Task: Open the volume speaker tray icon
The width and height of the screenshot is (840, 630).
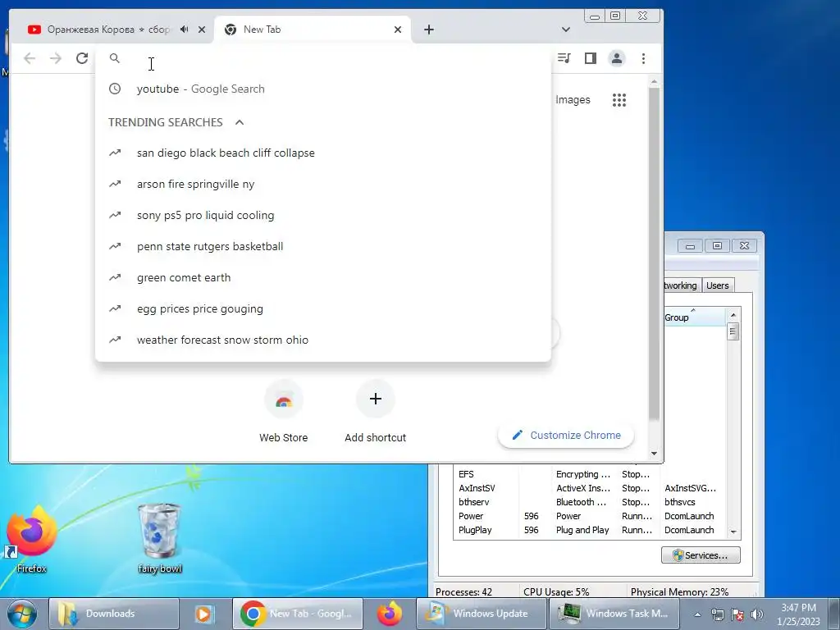Action: click(756, 615)
